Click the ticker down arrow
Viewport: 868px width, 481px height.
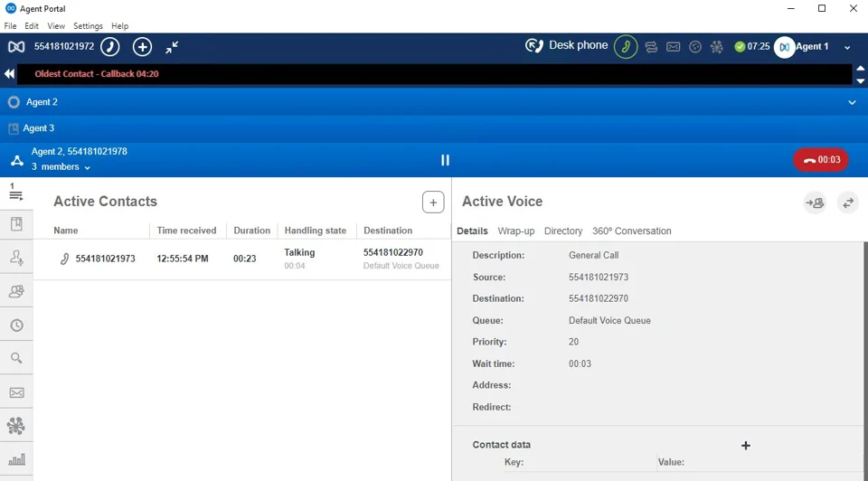(860, 80)
